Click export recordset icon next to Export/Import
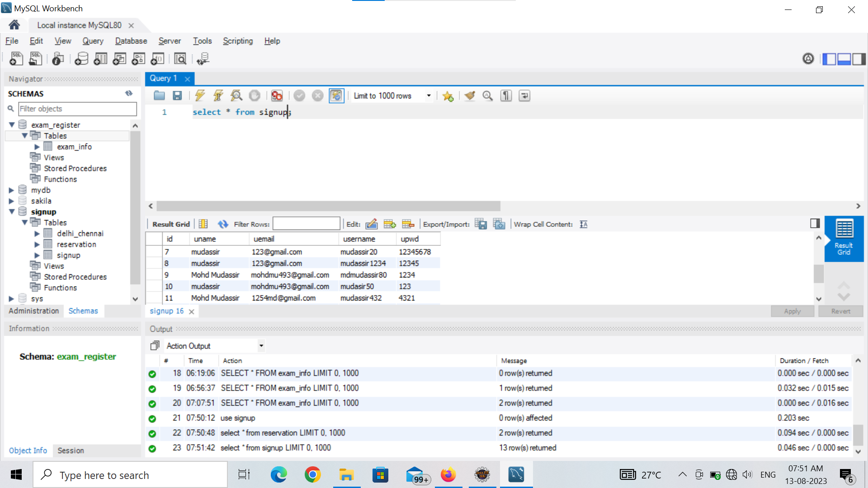 tap(481, 224)
